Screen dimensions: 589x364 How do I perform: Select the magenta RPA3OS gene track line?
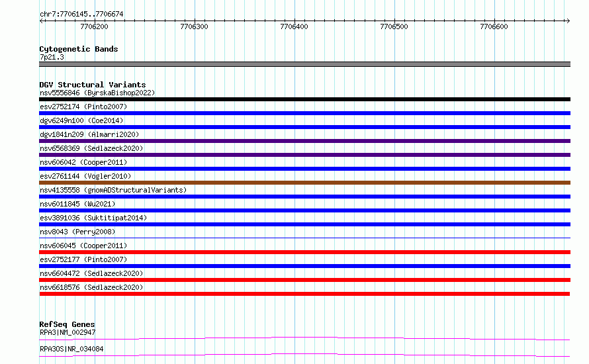point(304,355)
